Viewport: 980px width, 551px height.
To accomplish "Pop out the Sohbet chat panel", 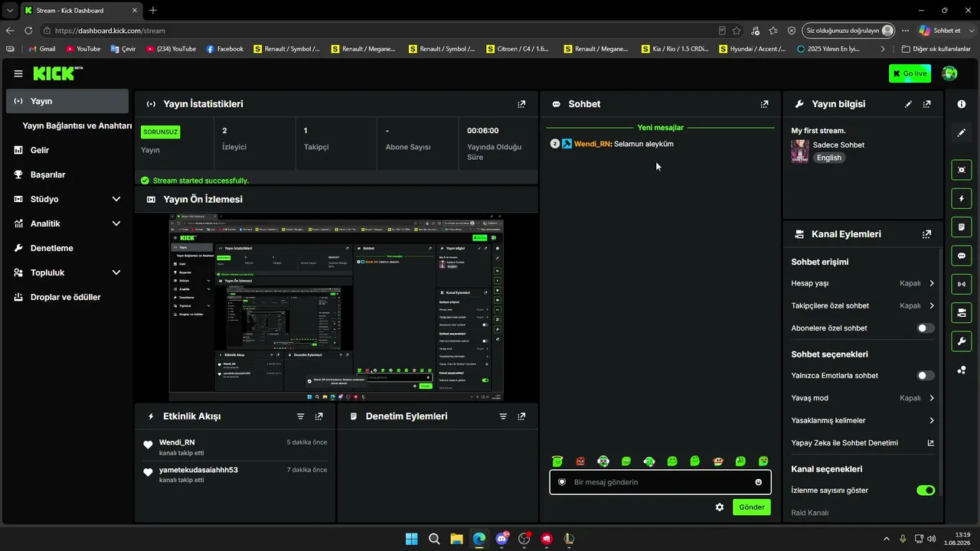I will point(764,104).
